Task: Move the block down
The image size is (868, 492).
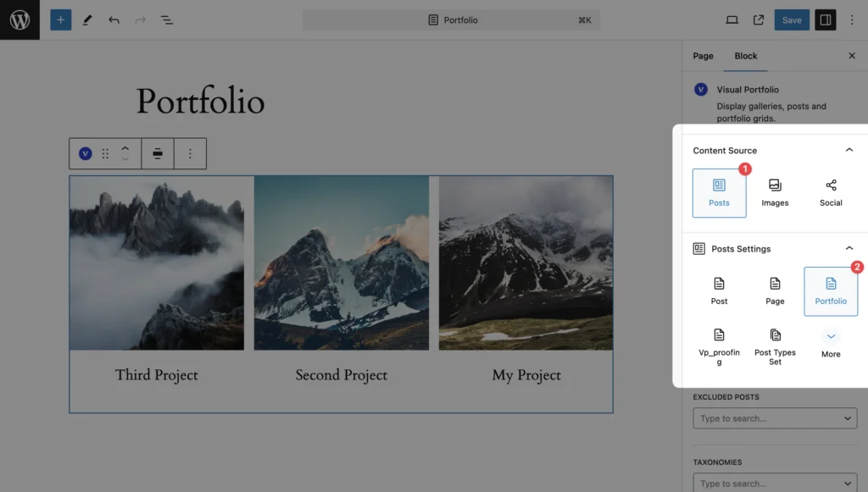Action: pyautogui.click(x=125, y=159)
